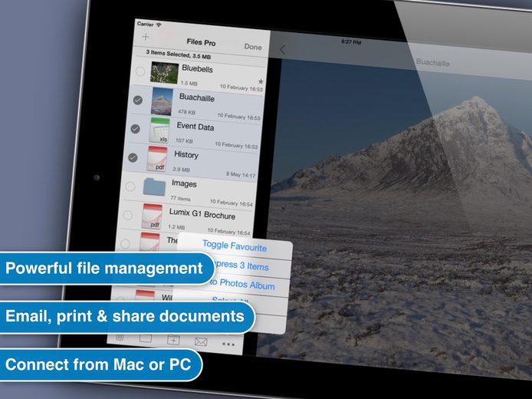Click the large mountain photo preview
532x399 pixels.
point(400,217)
